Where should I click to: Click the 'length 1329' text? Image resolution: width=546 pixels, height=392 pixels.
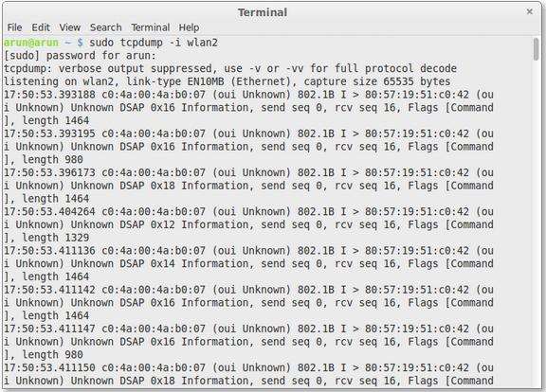[56, 238]
